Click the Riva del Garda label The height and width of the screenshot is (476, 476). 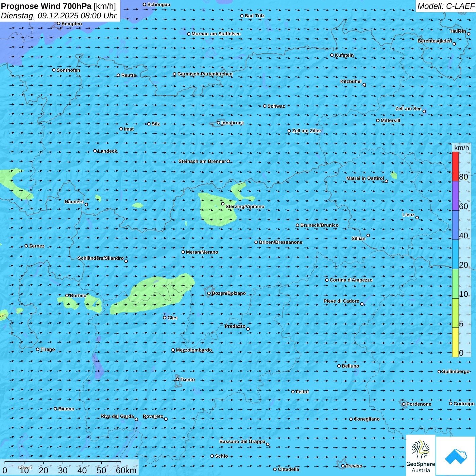117,416
